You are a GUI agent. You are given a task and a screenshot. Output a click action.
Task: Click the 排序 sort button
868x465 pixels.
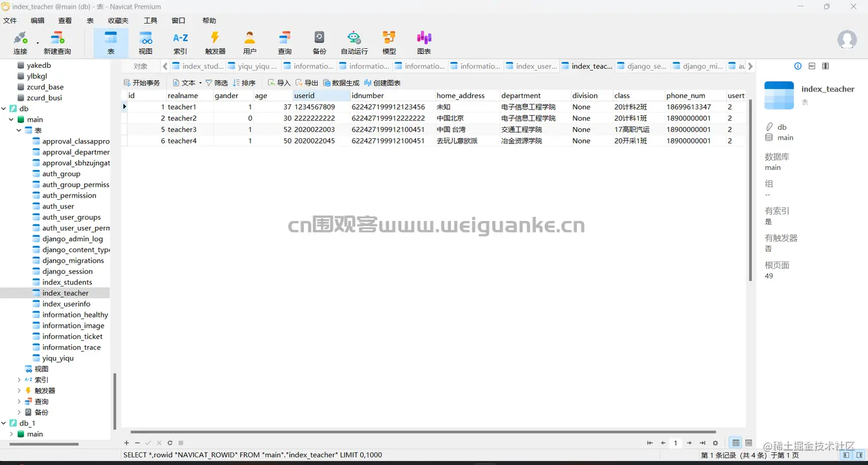[244, 83]
